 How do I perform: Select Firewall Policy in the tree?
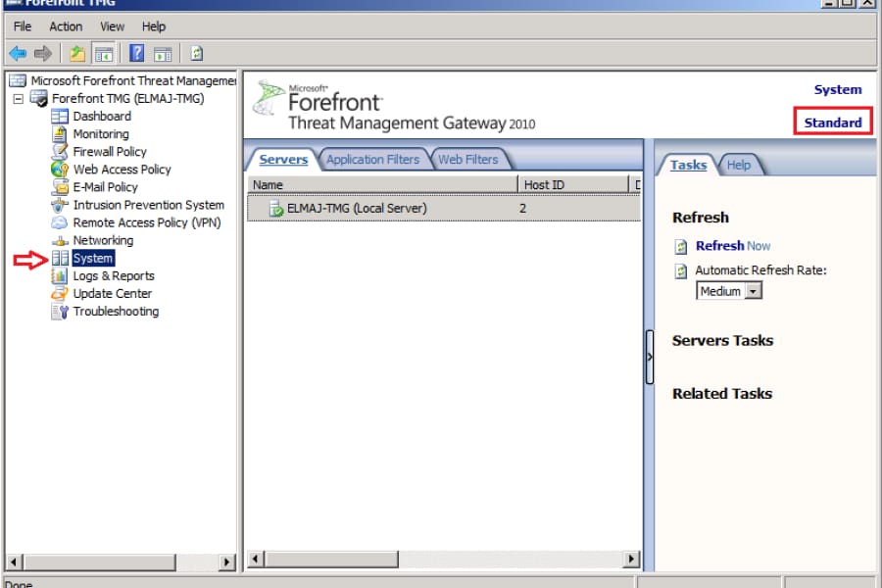point(110,151)
